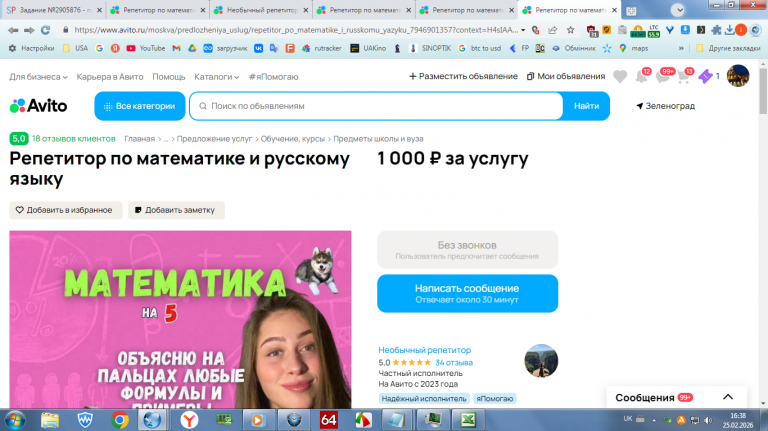Bookmark this page with the star icon

(x=571, y=30)
